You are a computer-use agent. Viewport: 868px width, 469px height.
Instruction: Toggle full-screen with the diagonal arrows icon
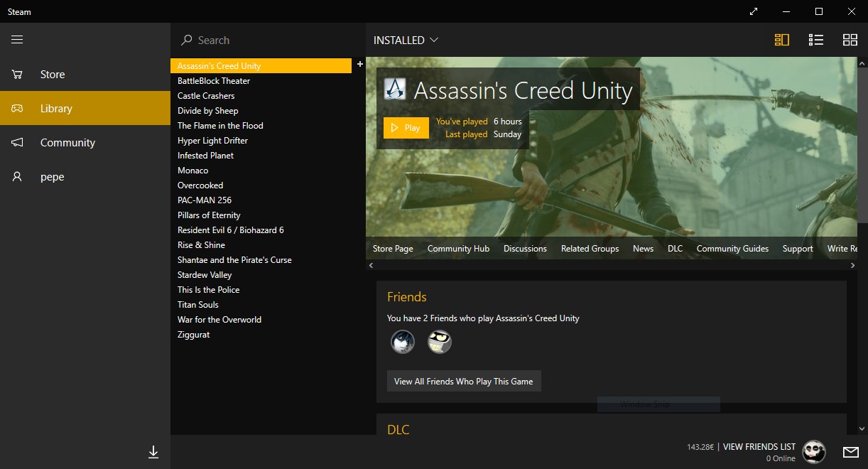click(x=754, y=11)
